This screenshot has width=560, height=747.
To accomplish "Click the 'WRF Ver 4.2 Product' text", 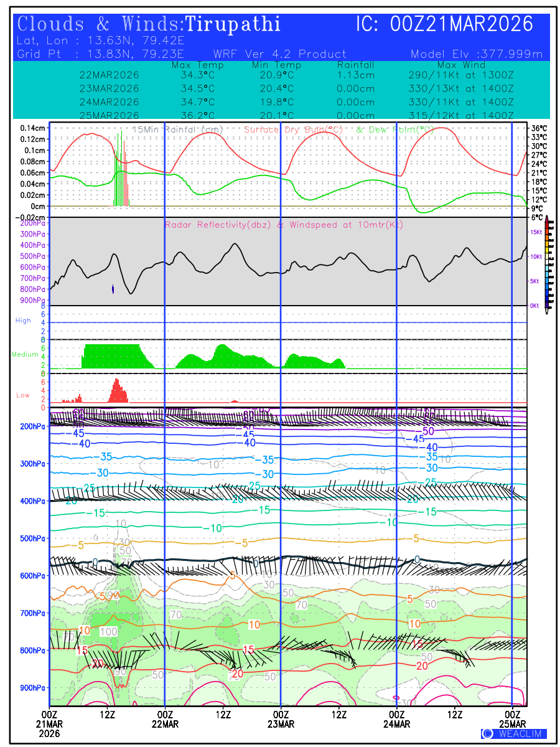I will click(279, 54).
